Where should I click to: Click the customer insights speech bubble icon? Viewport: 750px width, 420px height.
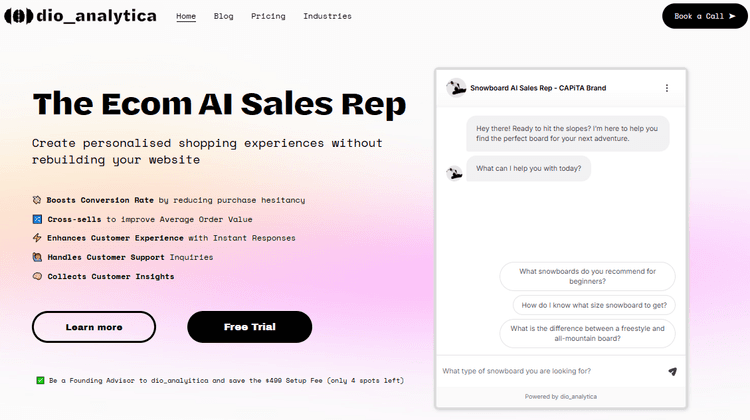coord(37,276)
